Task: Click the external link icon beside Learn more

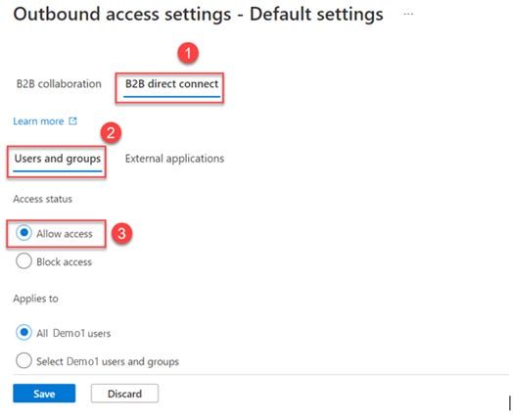Action: [x=72, y=121]
